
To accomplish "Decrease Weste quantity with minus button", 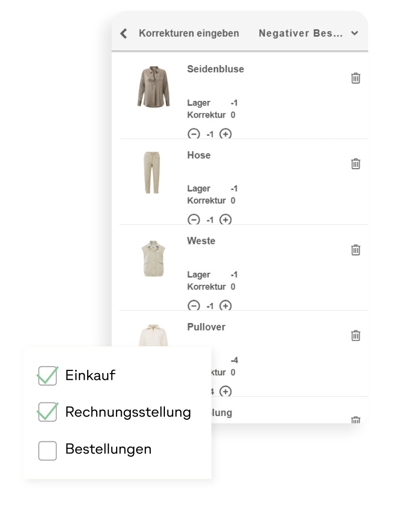I will coord(194,305).
